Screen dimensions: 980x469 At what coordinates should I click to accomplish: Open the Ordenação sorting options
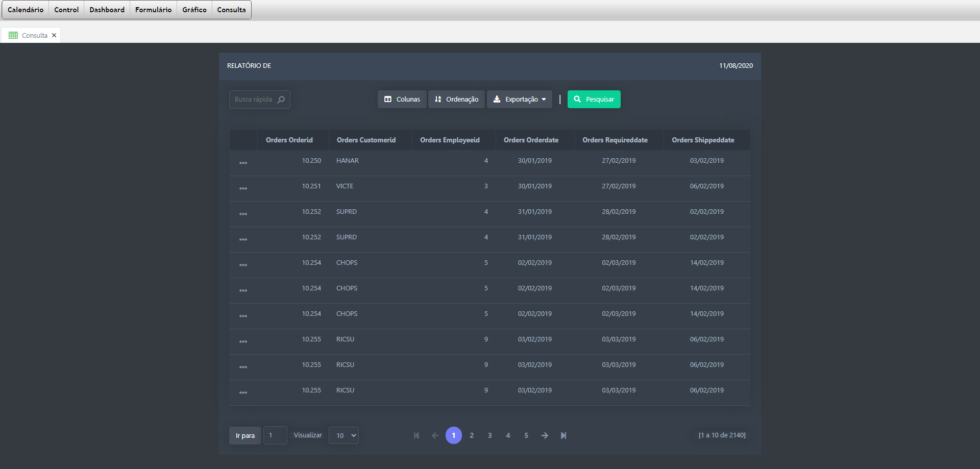coord(456,100)
